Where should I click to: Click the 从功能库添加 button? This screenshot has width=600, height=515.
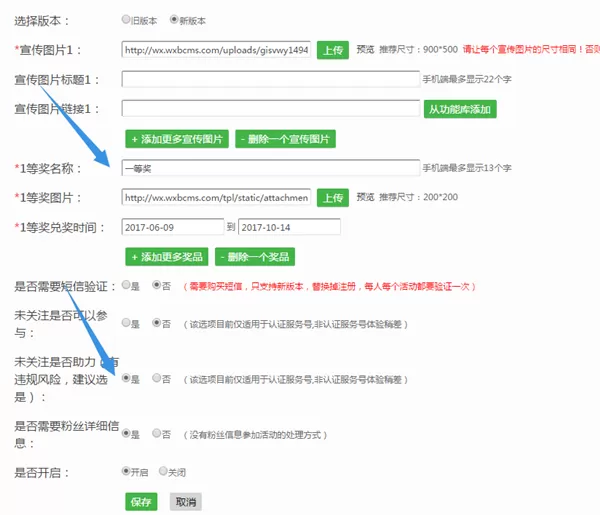pos(460,109)
